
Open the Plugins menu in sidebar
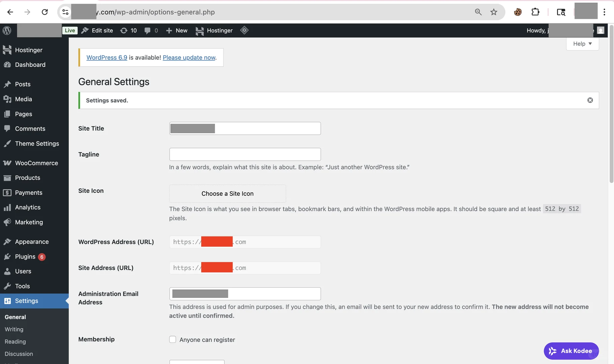(x=25, y=256)
